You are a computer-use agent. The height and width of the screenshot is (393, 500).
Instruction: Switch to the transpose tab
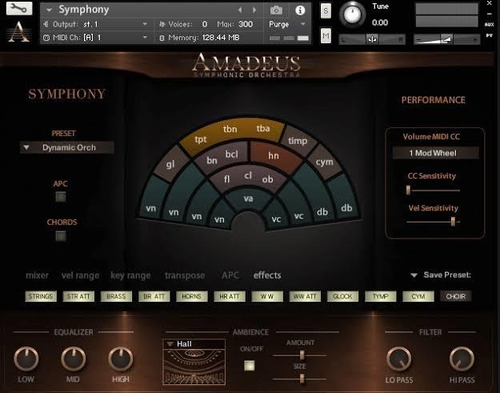point(185,276)
